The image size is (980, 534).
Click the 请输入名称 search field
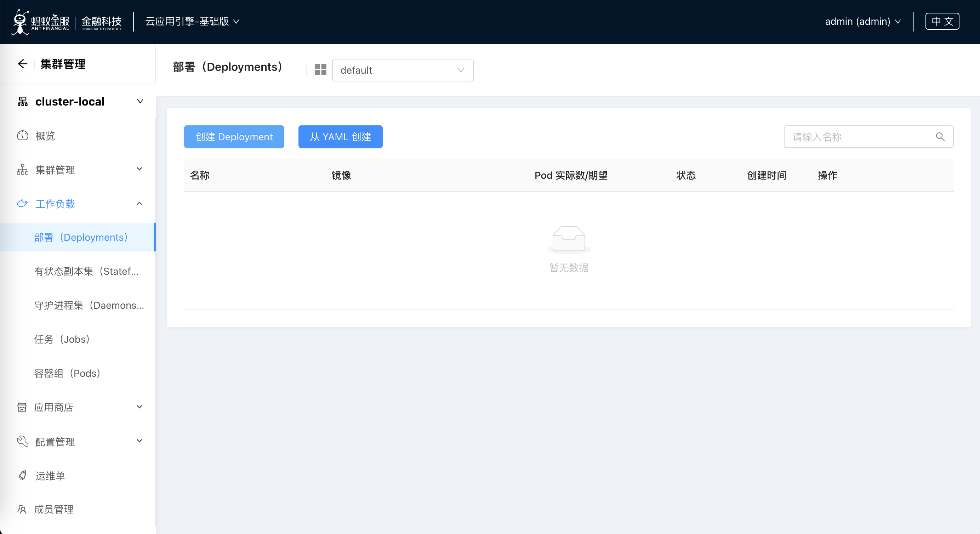tap(868, 137)
